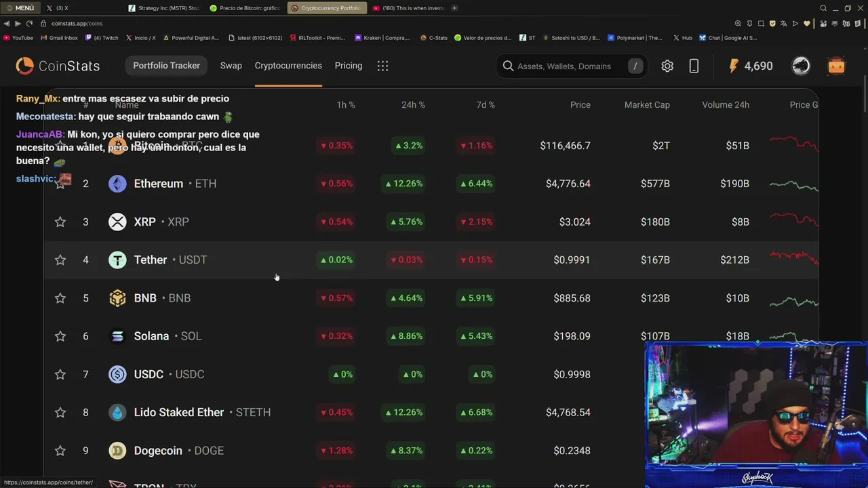The width and height of the screenshot is (868, 488).
Task: Click the USDC coin logo
Action: coord(117,374)
